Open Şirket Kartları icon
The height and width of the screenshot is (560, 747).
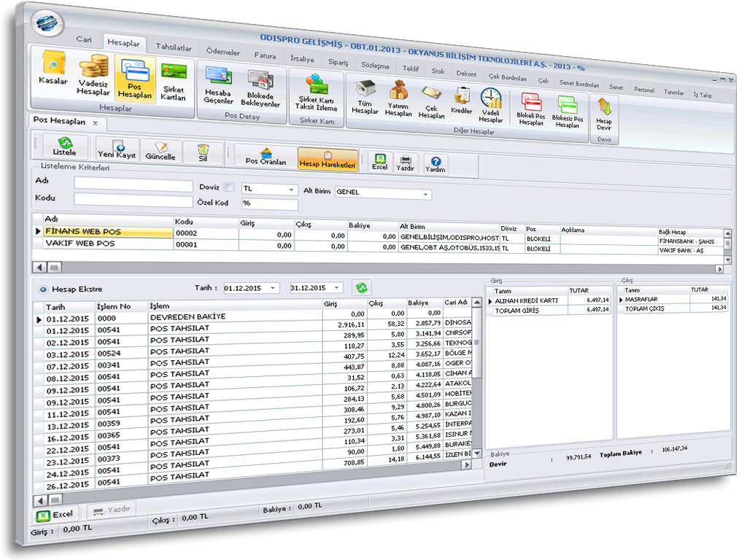[173, 82]
